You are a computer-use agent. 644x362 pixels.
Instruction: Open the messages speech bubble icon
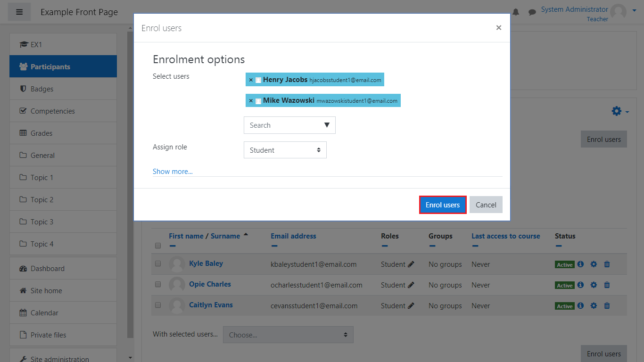(x=532, y=12)
